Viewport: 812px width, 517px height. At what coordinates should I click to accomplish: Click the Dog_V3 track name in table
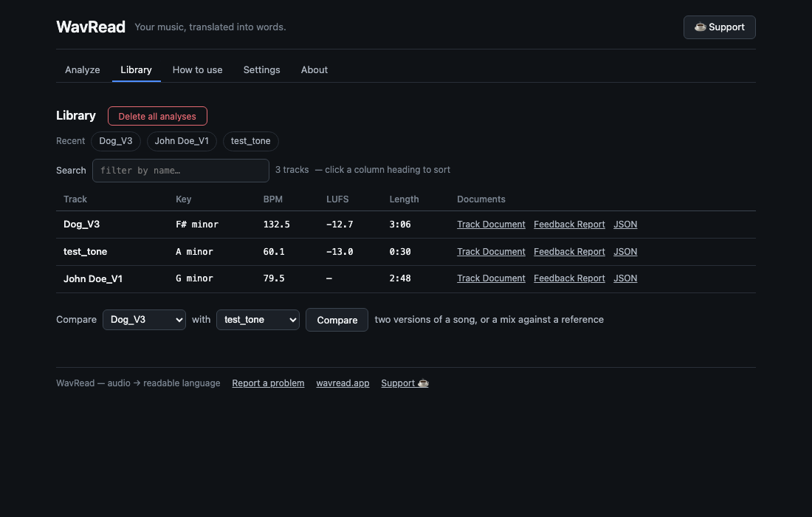coord(81,225)
